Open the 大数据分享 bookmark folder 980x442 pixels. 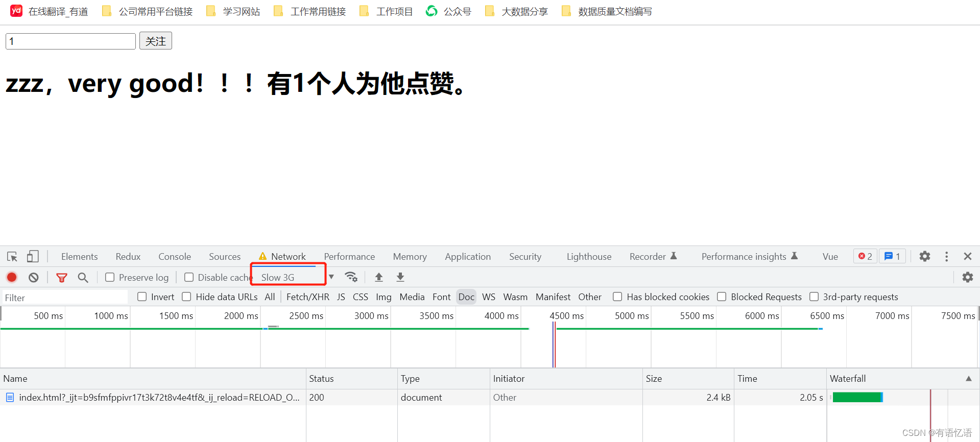pos(516,11)
